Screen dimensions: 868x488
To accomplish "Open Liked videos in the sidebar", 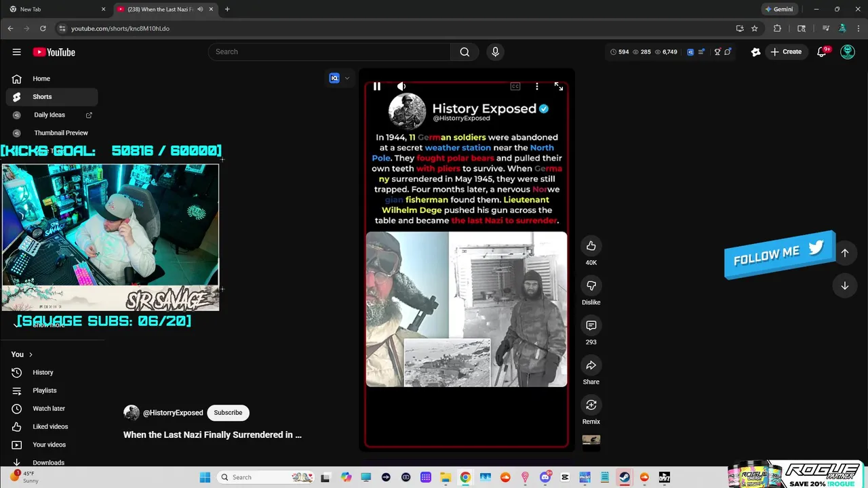I will point(52,426).
